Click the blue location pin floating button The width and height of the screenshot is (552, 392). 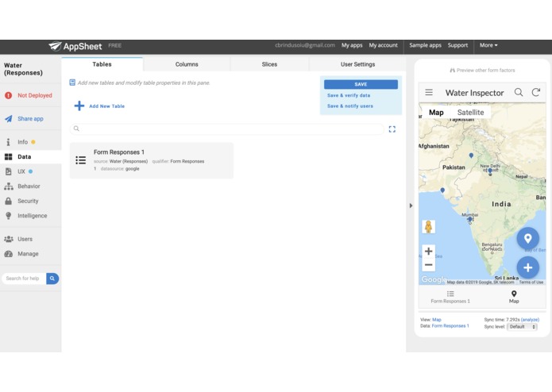pos(527,238)
